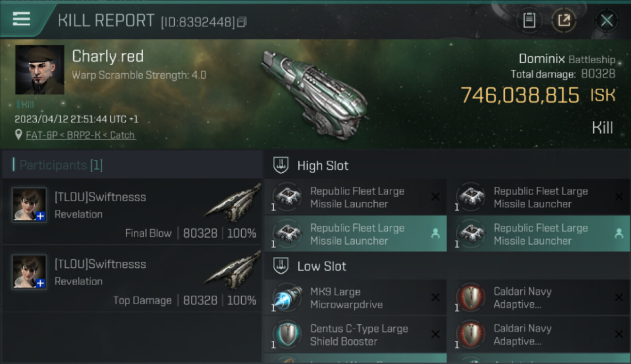The height and width of the screenshot is (364, 631).
Task: View Charly red's character portrait
Action: [x=40, y=69]
